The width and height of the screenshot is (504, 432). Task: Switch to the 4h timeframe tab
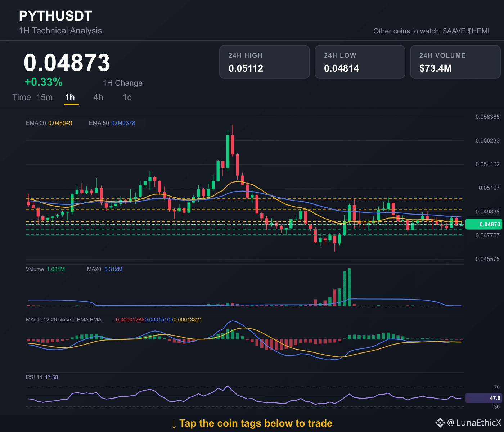[x=98, y=97]
